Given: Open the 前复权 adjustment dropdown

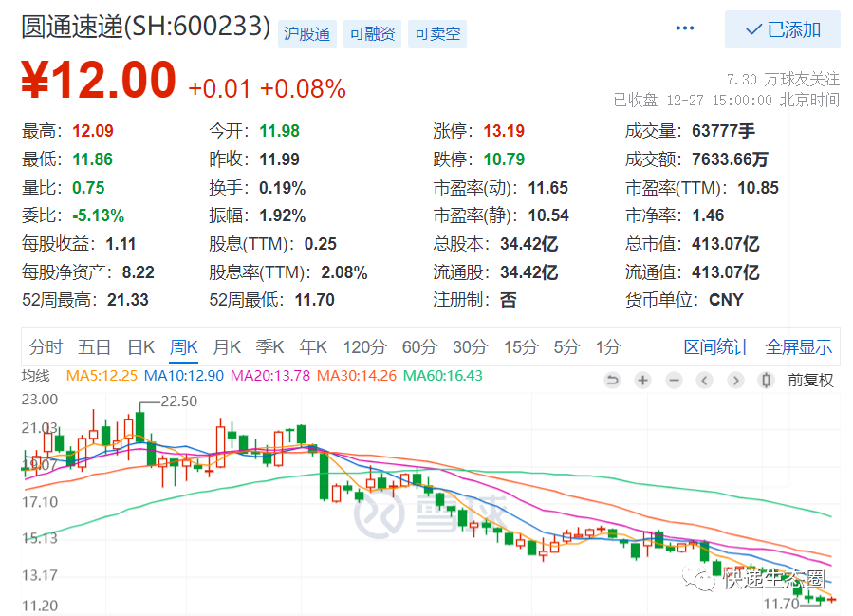Looking at the screenshot, I should click(x=810, y=380).
